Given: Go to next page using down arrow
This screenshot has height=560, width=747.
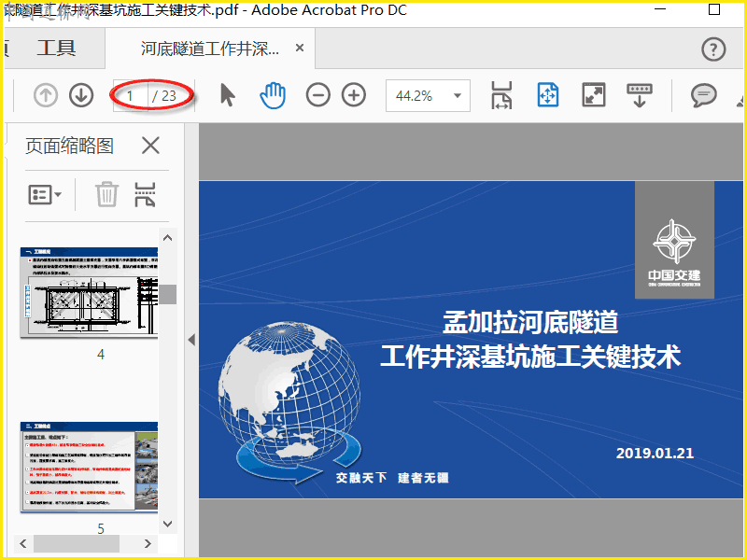Looking at the screenshot, I should [81, 95].
